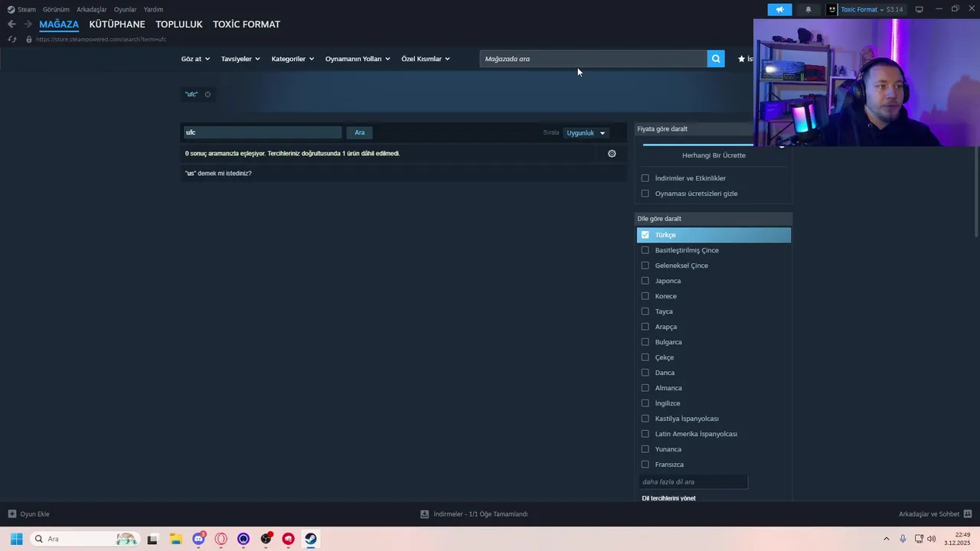Screen dimensions: 980x551
Task: Open the Steam announcements megaphone
Action: tap(779, 9)
